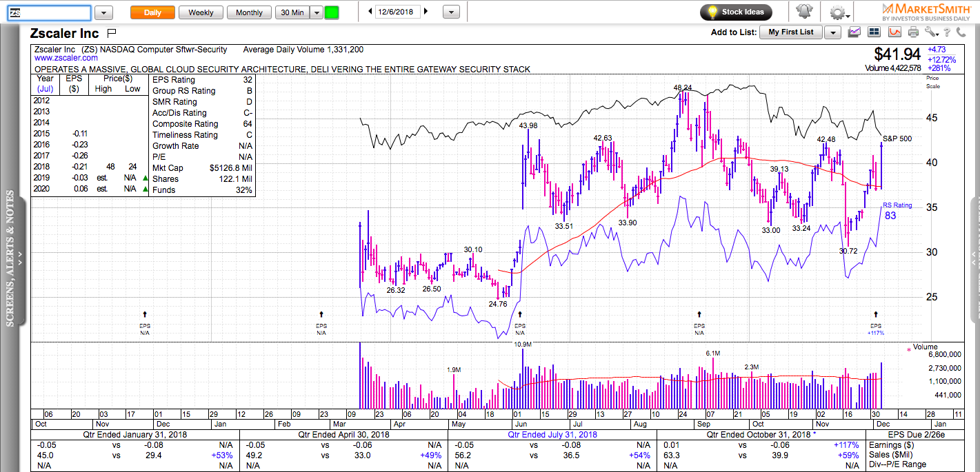
Task: Expand the collapsed right side panel
Action: click(x=974, y=260)
